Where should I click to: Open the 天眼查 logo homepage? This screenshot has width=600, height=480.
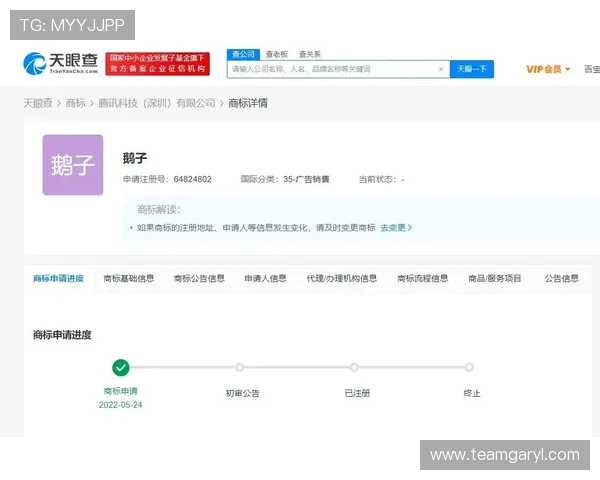(x=60, y=64)
